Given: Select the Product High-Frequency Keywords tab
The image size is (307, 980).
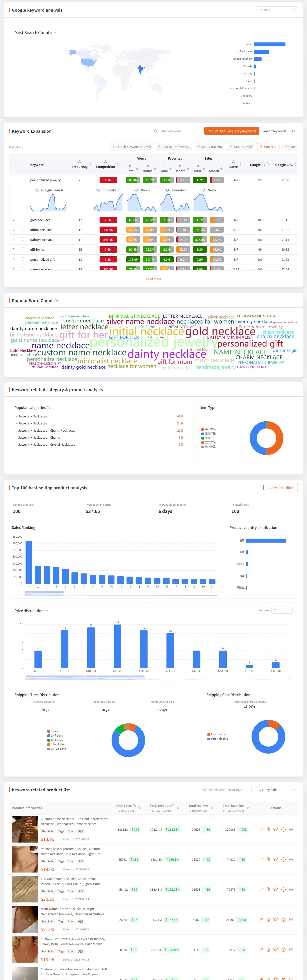Looking at the screenshot, I should click(x=231, y=131).
